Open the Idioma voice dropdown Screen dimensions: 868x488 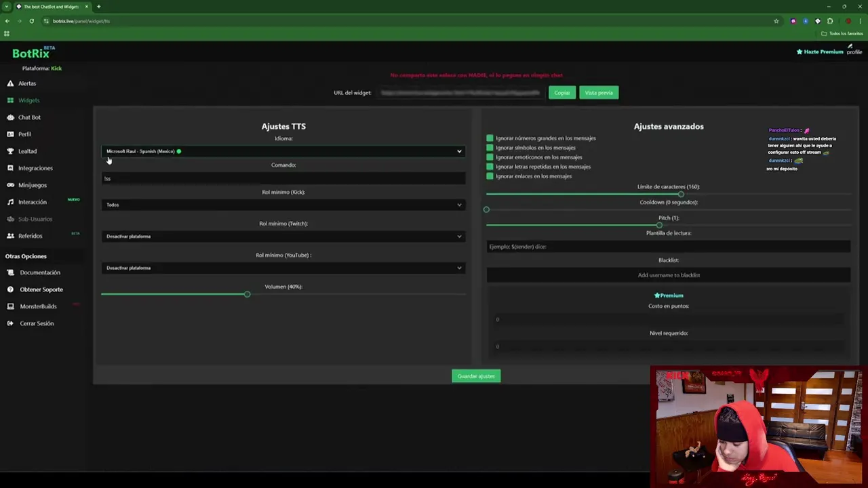(283, 151)
